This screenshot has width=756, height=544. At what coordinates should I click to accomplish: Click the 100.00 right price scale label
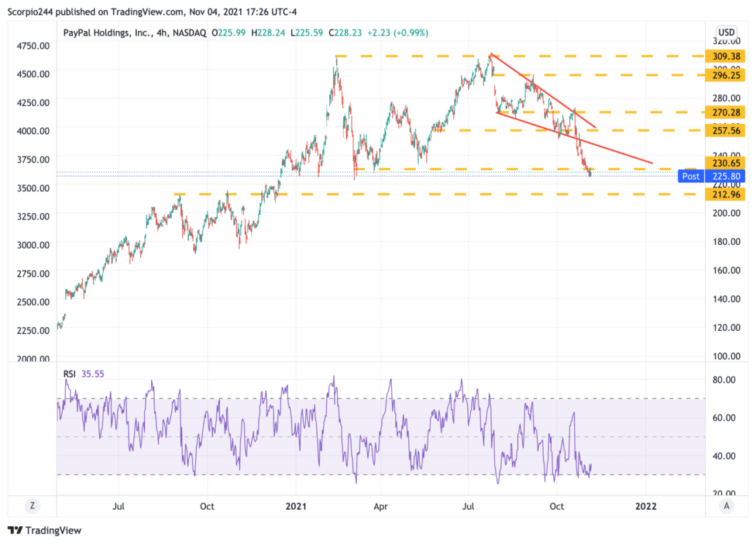(x=726, y=356)
